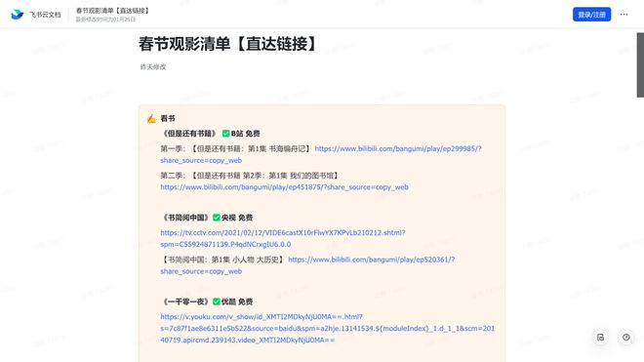This screenshot has width=644, height=362.
Task: Click the 昨天修改 text
Action: click(x=153, y=67)
